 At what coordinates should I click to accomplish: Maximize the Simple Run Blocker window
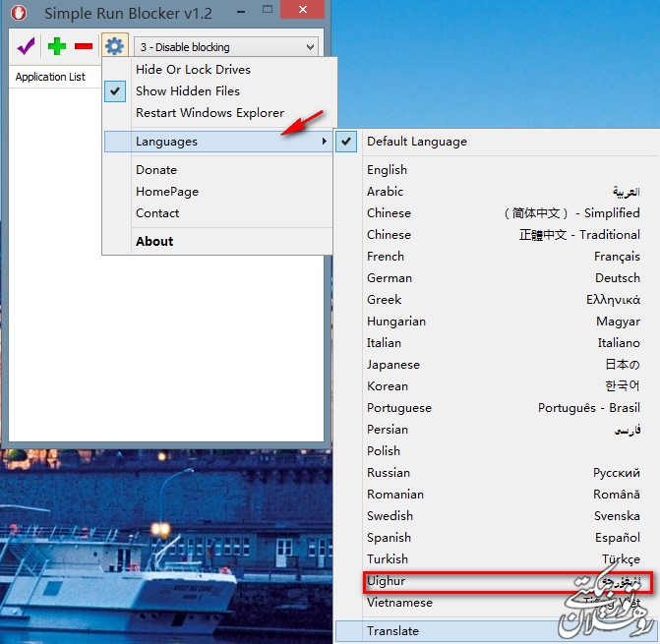tap(267, 10)
